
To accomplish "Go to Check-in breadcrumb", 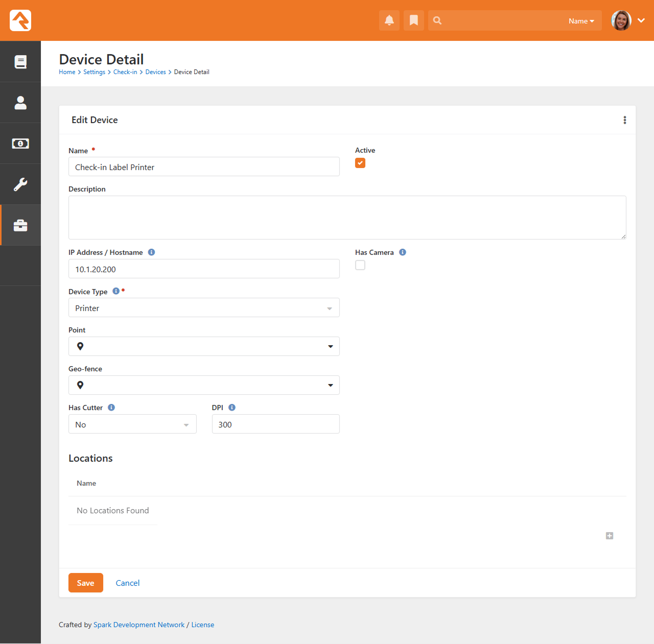I will click(x=125, y=72).
